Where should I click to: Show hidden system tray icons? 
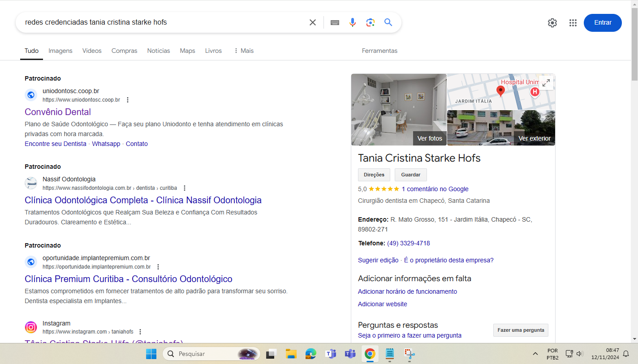(535, 354)
